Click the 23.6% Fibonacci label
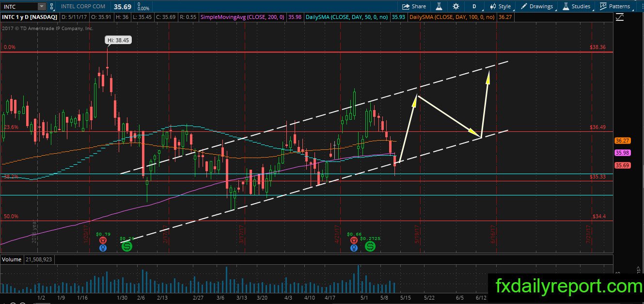The width and height of the screenshot is (644, 304). [x=11, y=128]
